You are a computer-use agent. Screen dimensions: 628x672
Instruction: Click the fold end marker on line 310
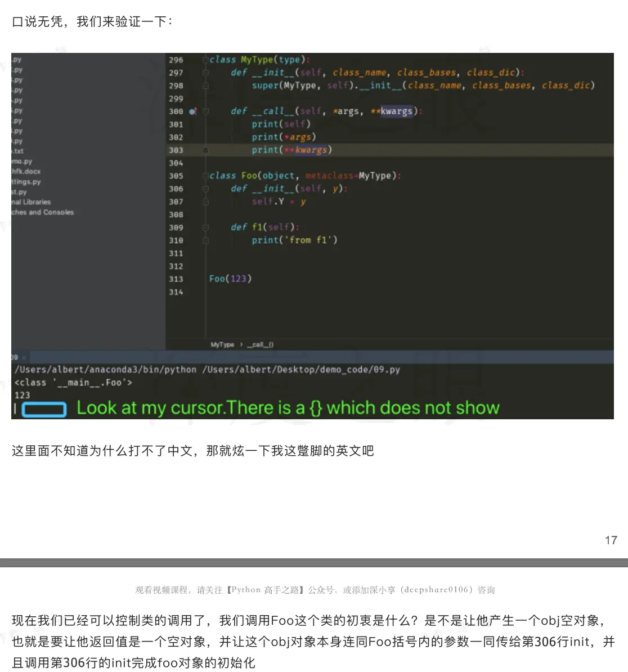point(205,240)
